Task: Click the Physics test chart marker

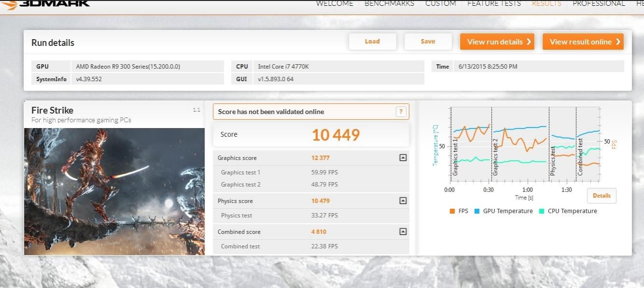Action: [553, 161]
